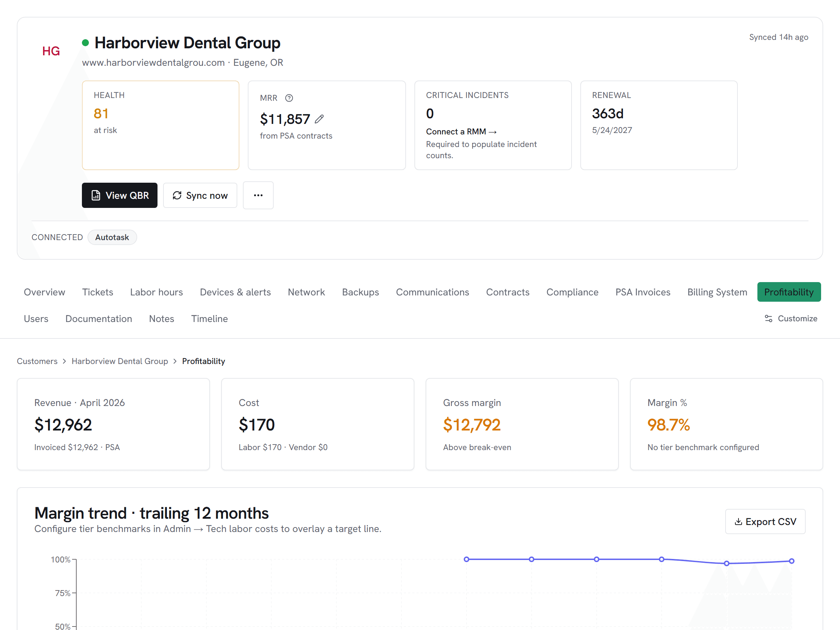The height and width of the screenshot is (630, 840).
Task: Go to Labor hours tab
Action: click(156, 292)
